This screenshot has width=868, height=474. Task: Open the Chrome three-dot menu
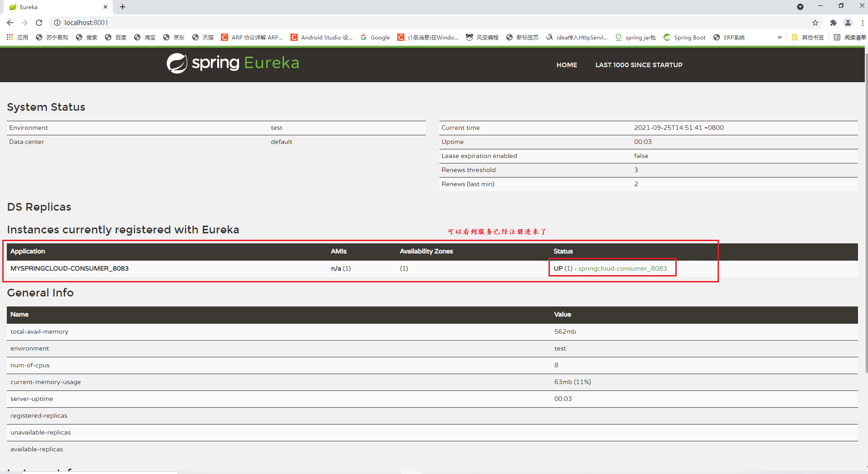point(862,23)
